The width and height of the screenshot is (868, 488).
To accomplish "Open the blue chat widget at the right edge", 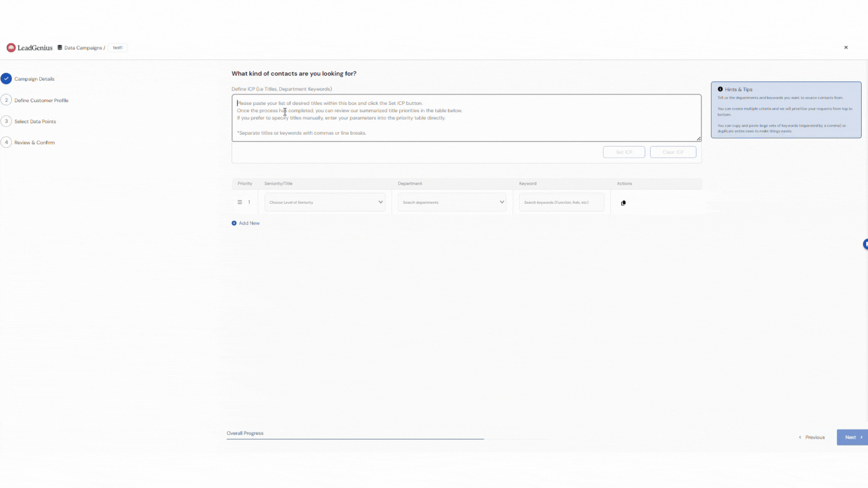I will click(865, 244).
